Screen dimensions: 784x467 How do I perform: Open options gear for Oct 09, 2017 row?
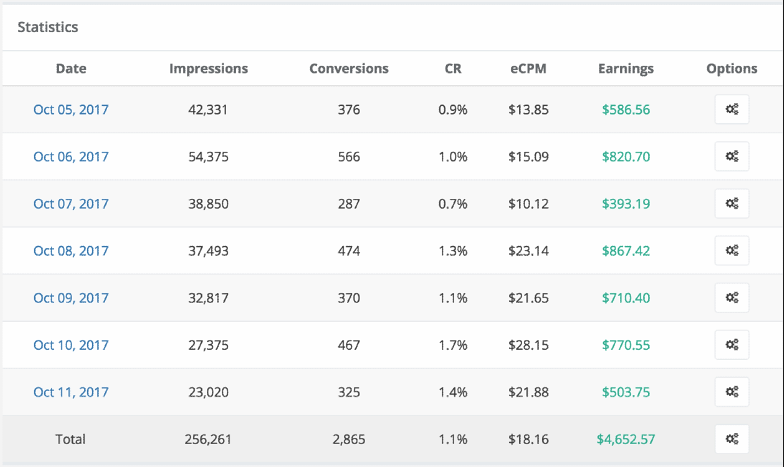tap(732, 298)
